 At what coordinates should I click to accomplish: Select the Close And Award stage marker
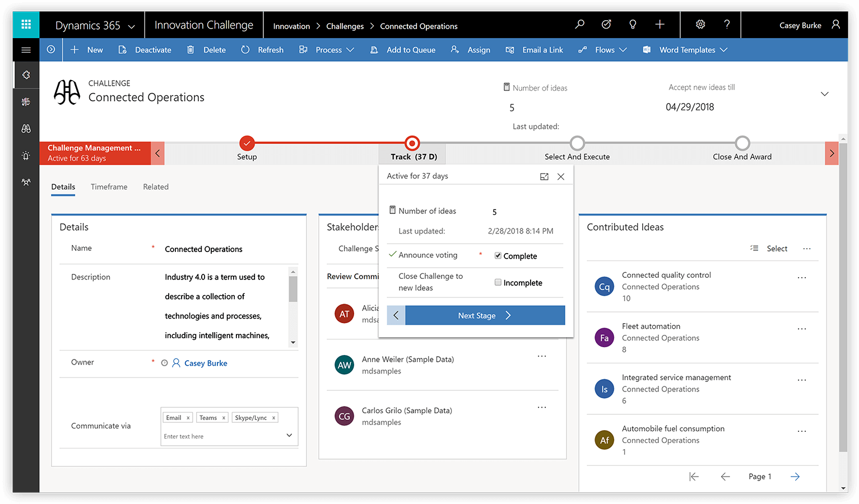[x=742, y=143]
